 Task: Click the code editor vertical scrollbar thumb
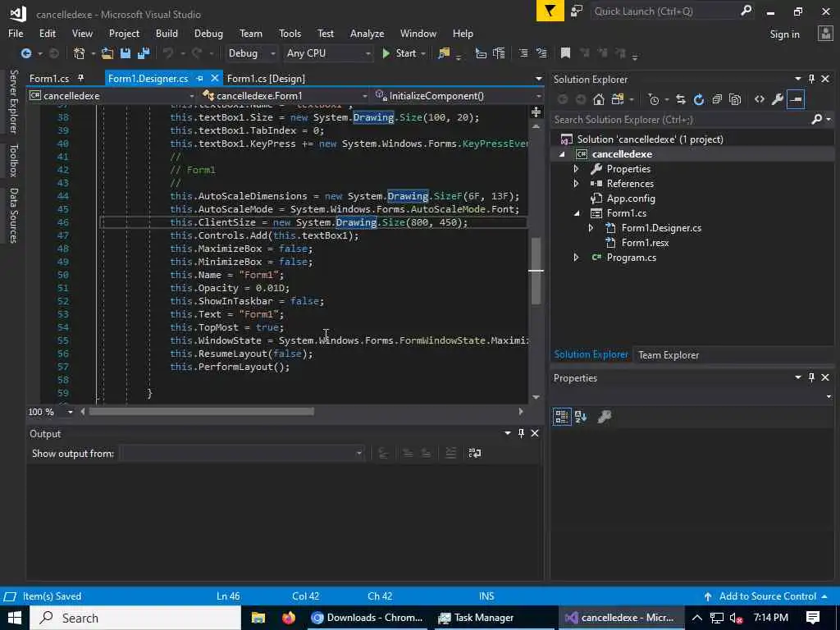click(536, 271)
